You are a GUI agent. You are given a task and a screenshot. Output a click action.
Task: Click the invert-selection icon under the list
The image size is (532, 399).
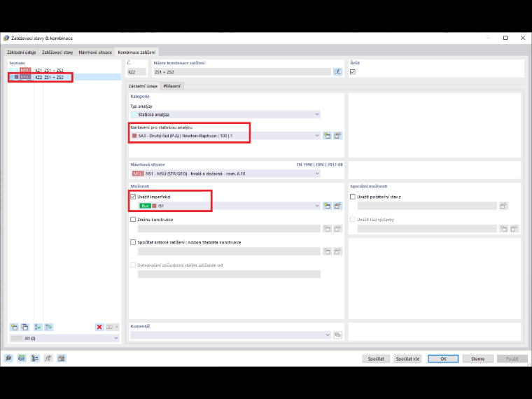pos(48,327)
